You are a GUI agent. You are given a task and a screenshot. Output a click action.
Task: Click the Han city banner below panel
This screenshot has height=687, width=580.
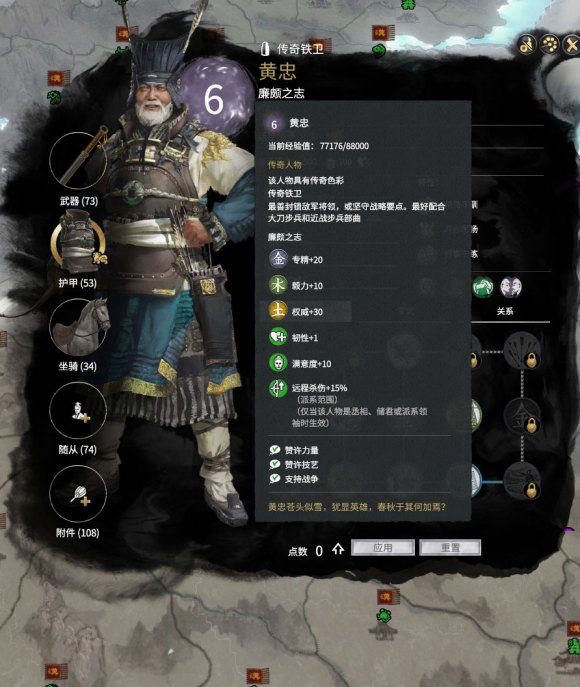tap(387, 597)
